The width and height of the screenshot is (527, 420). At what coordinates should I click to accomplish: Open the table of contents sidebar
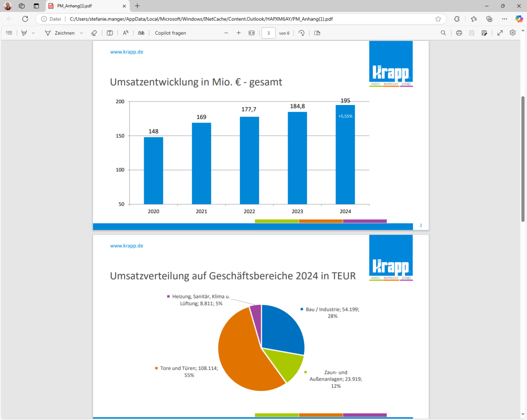click(x=9, y=33)
